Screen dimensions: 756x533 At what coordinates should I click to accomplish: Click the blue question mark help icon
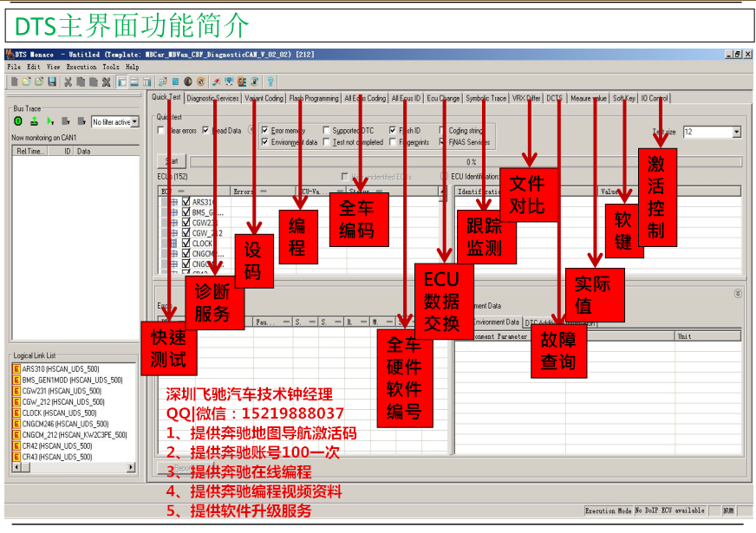[x=270, y=82]
